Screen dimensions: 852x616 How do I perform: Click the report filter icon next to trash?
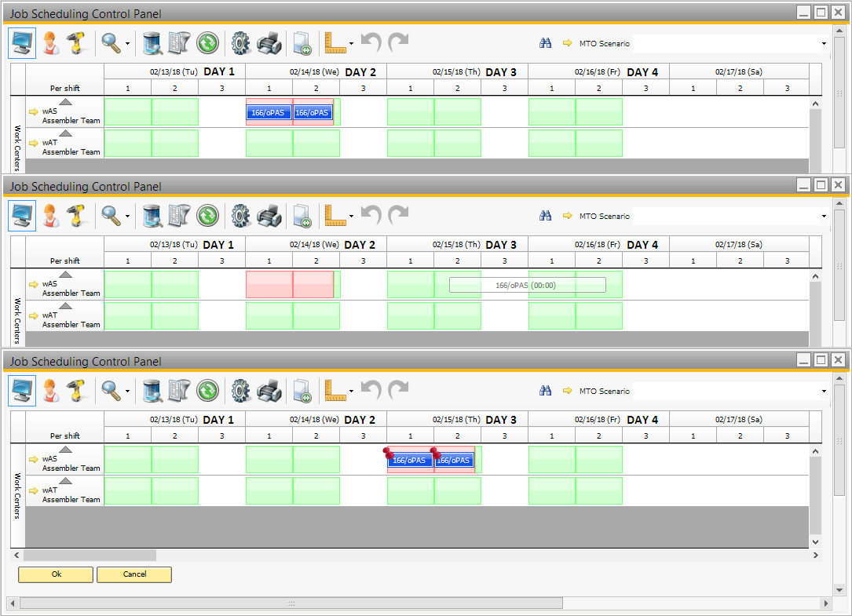click(x=177, y=43)
